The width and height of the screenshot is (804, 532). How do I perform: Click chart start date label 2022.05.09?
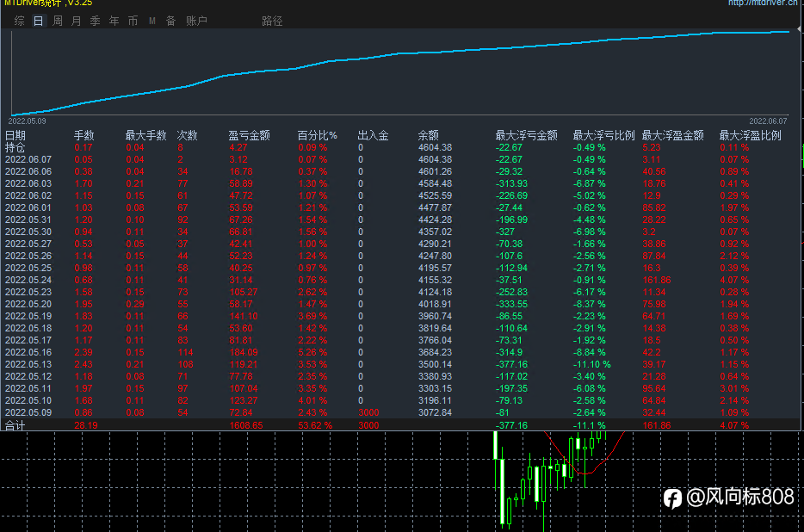point(28,121)
